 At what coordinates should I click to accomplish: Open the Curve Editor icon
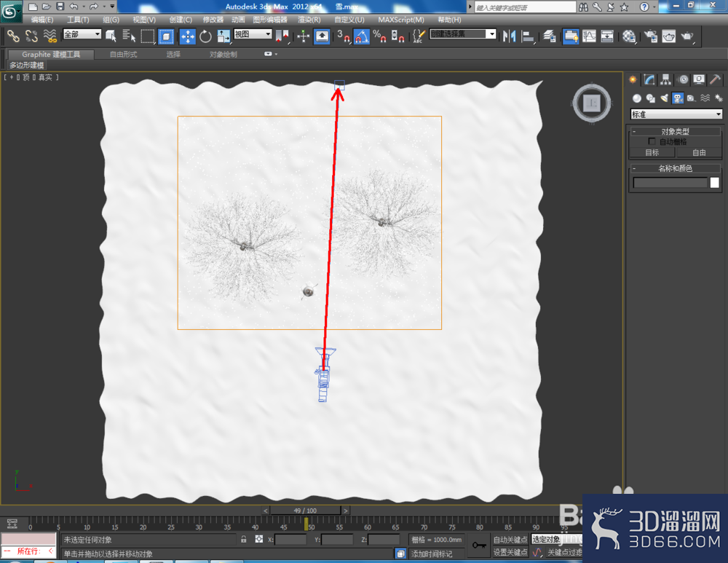click(x=589, y=36)
